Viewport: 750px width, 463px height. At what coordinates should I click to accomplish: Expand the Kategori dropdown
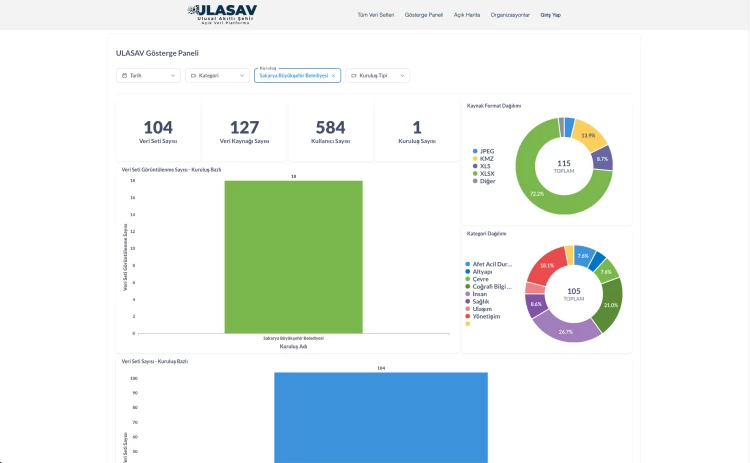217,75
